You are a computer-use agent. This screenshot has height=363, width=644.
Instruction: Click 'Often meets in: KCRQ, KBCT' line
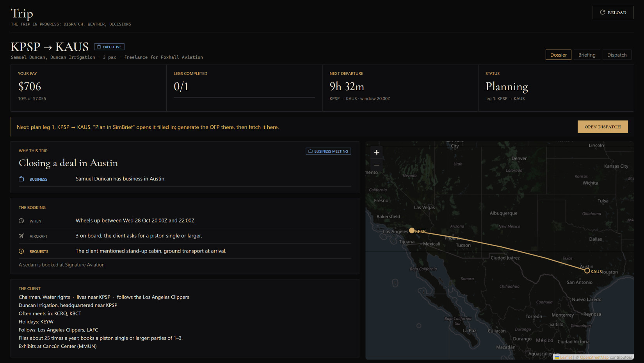click(x=50, y=313)
